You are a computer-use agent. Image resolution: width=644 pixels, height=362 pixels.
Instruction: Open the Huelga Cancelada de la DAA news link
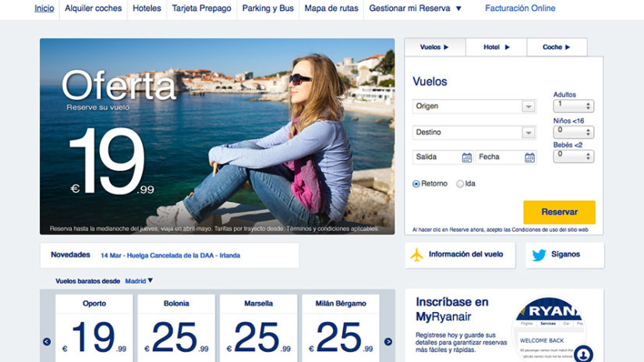(x=170, y=255)
